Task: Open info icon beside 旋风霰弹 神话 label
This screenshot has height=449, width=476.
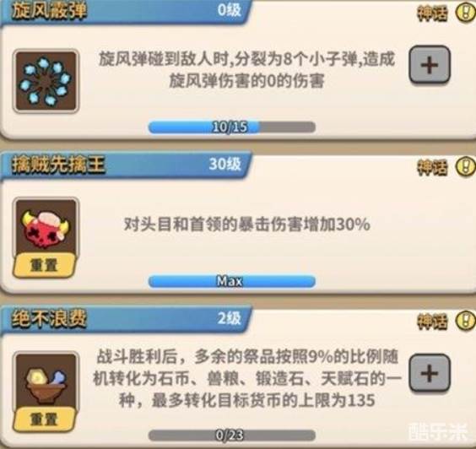Action: 466,12
